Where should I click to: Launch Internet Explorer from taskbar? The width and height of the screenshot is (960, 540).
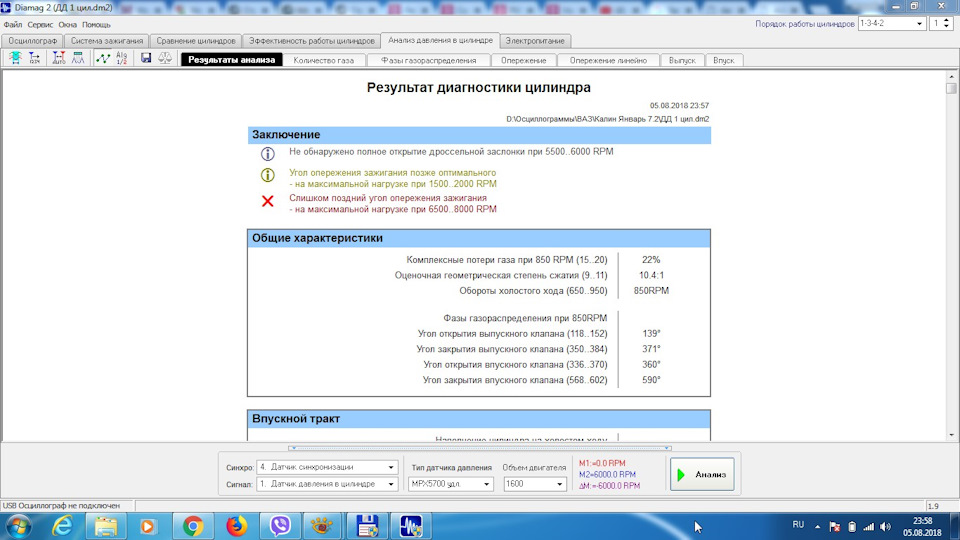pos(62,526)
